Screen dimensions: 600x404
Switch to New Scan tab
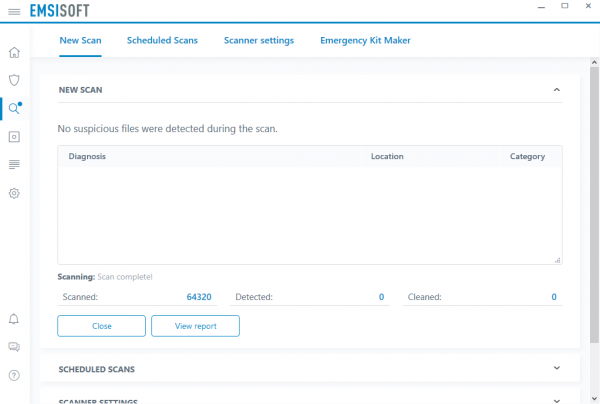coord(80,40)
